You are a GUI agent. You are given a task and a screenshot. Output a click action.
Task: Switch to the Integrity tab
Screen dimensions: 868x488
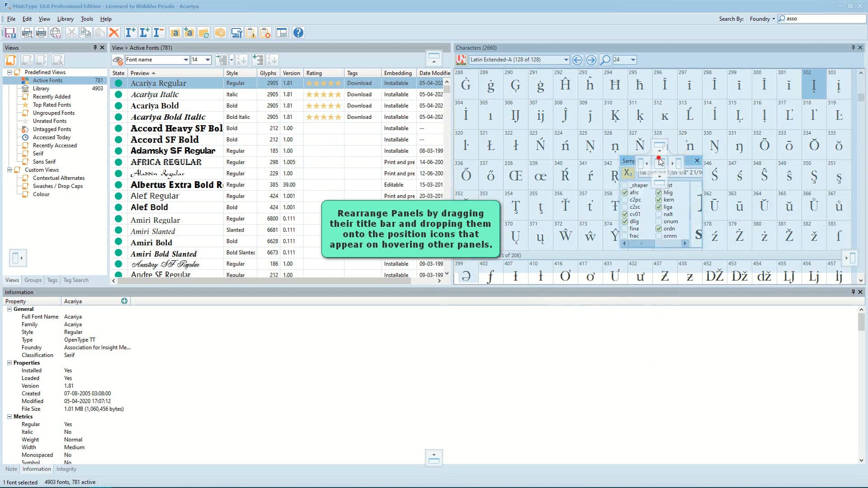point(66,469)
